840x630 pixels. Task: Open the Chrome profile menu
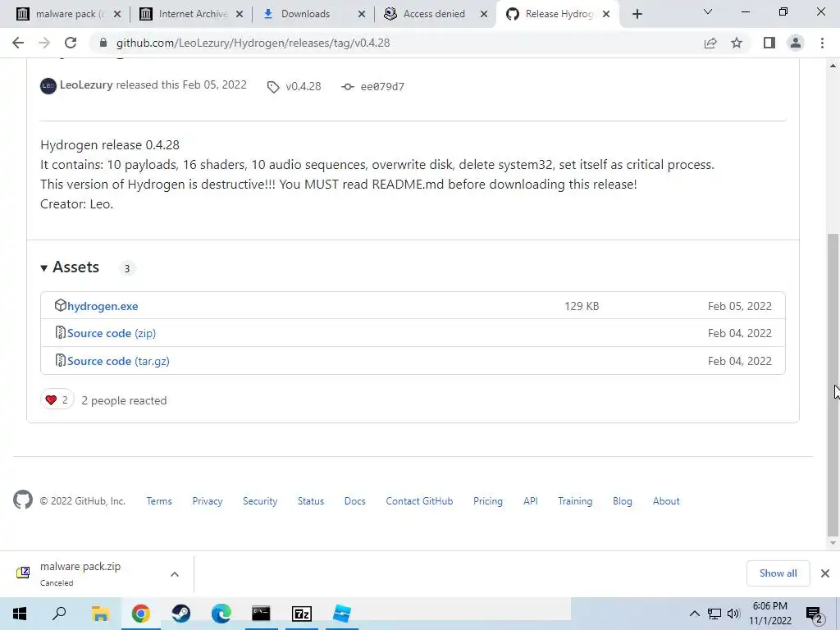point(796,43)
